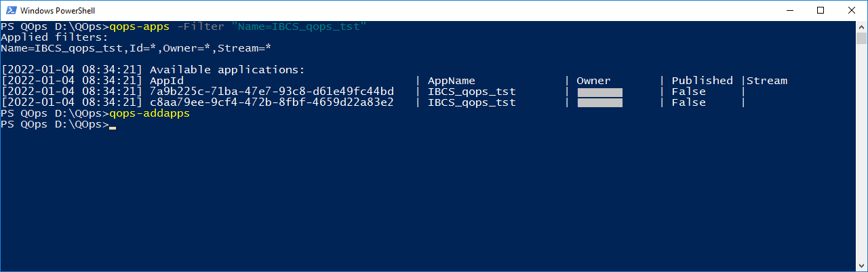Click the Owner column header
The width and height of the screenshot is (868, 272).
click(x=594, y=81)
